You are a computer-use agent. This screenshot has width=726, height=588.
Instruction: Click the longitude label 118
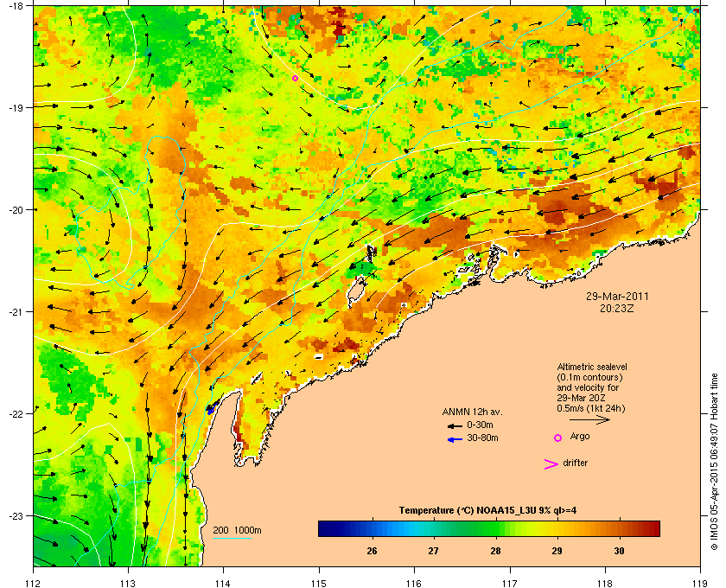605,584
